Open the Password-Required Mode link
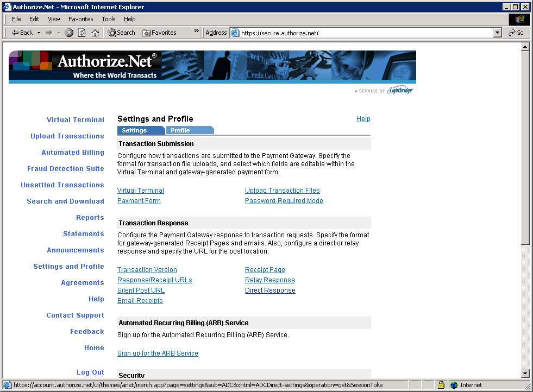533x392 pixels. (x=284, y=201)
